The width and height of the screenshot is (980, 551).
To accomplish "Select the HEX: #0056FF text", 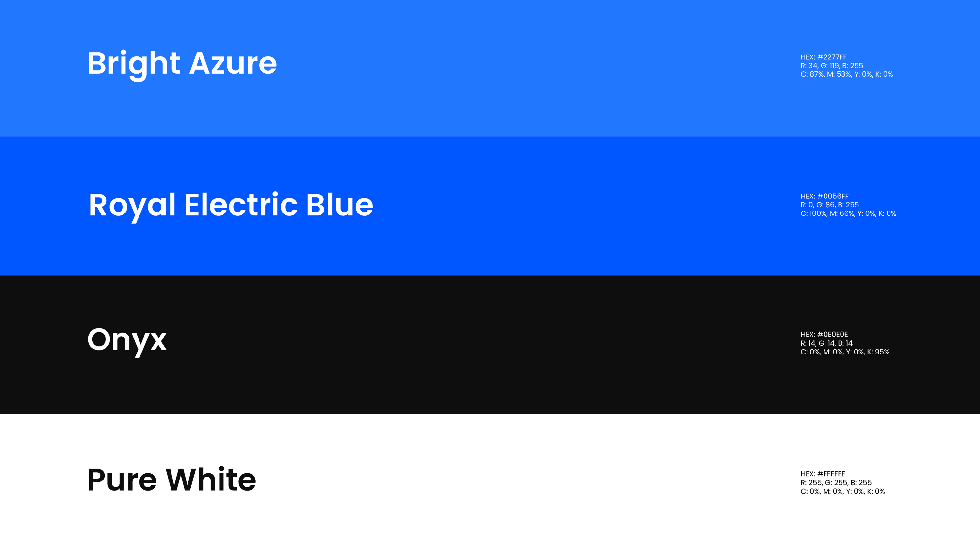I will (825, 196).
